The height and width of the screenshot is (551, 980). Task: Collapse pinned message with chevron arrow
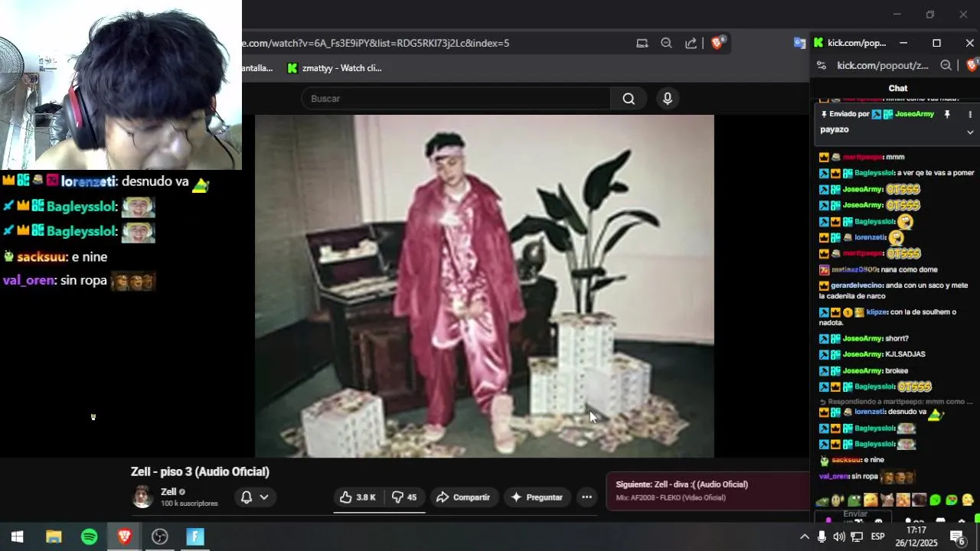pos(970,132)
